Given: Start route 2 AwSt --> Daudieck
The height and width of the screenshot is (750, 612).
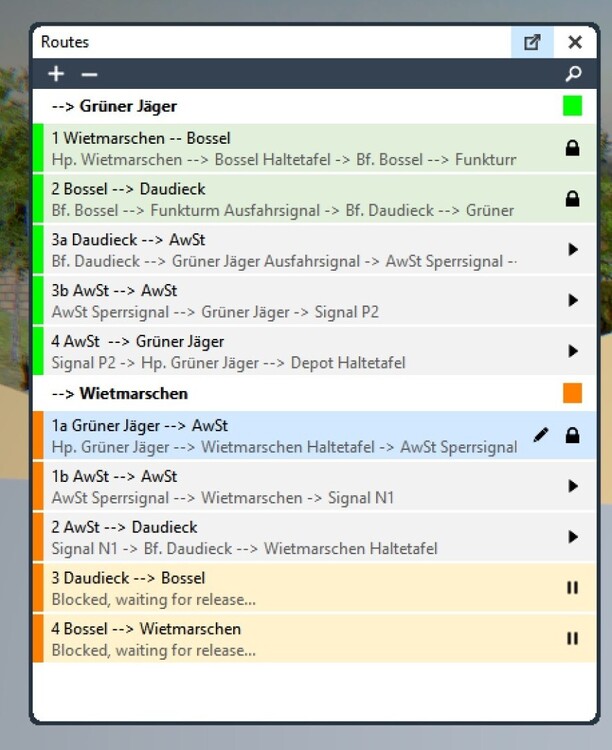Looking at the screenshot, I should coord(573,537).
